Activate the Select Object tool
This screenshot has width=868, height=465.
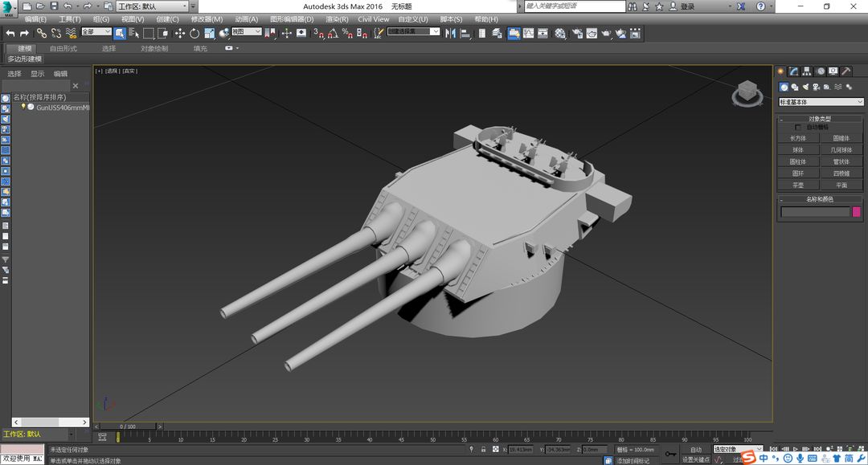(x=120, y=33)
